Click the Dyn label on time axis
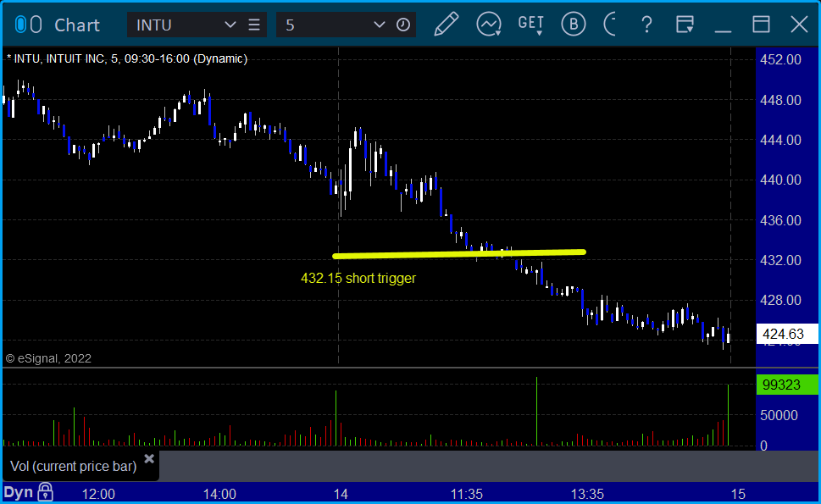 tap(19, 492)
